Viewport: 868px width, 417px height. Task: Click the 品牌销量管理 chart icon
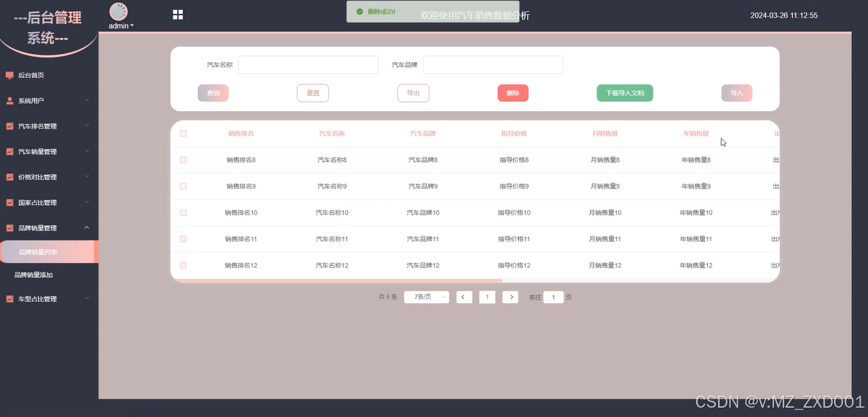(9, 228)
